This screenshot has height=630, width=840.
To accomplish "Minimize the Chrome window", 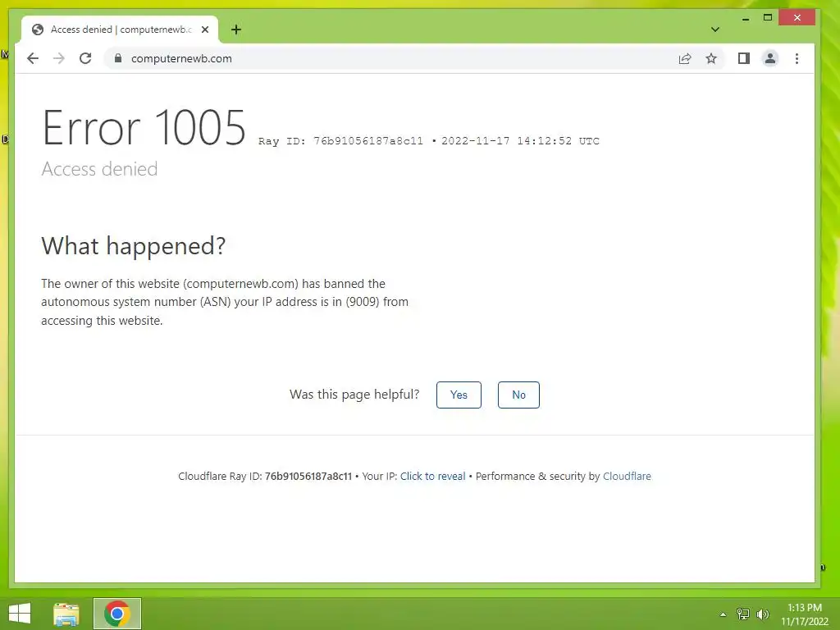I will tap(745, 18).
